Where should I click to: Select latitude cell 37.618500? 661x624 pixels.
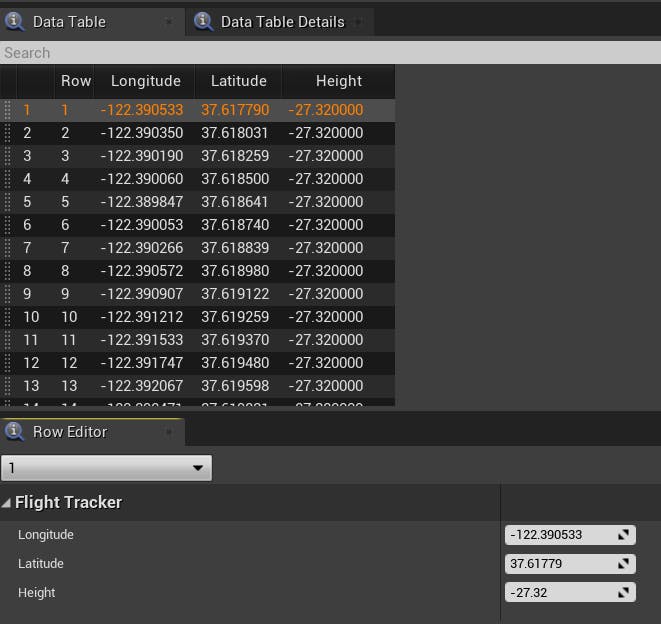click(x=235, y=179)
